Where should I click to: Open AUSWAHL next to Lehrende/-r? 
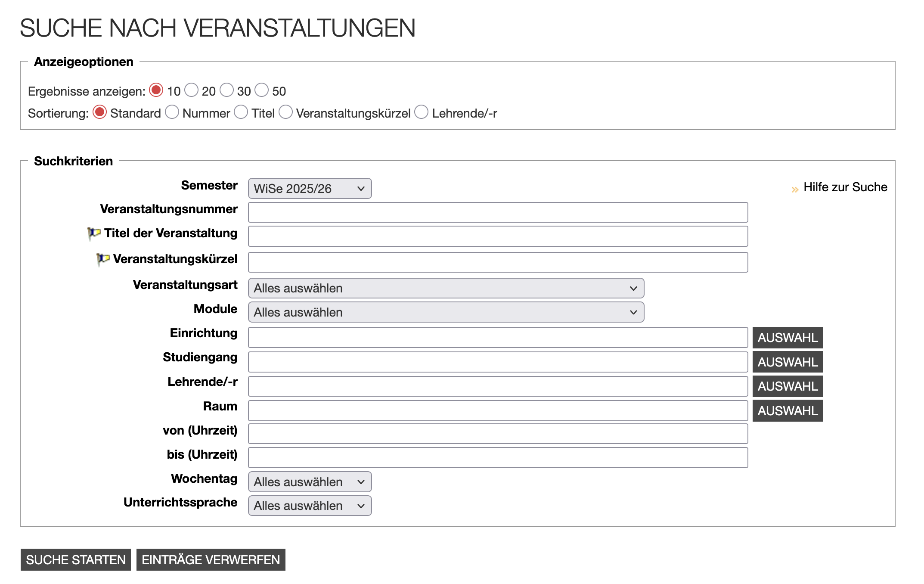tap(788, 386)
